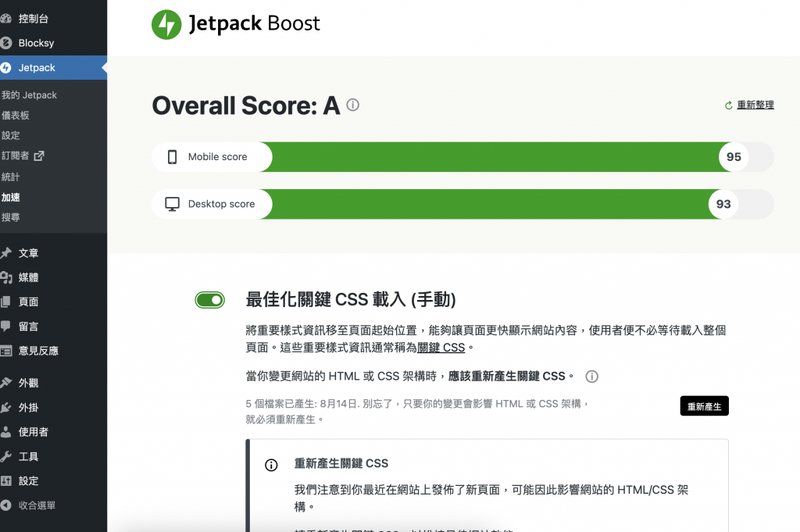The width and height of the screenshot is (800, 532).
Task: Click the pin icon for 文章
Action: pyautogui.click(x=6, y=252)
